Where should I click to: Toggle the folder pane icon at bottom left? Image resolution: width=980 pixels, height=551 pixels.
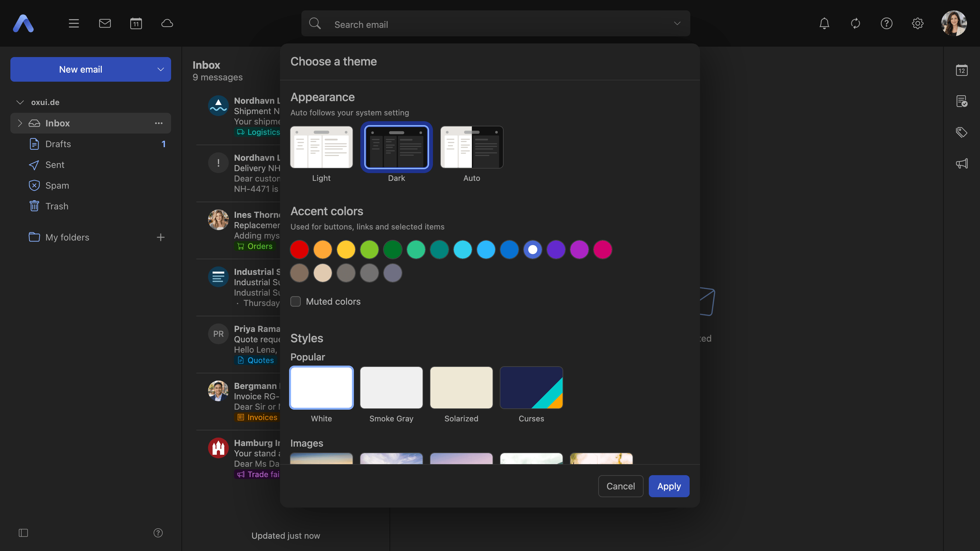(x=23, y=533)
